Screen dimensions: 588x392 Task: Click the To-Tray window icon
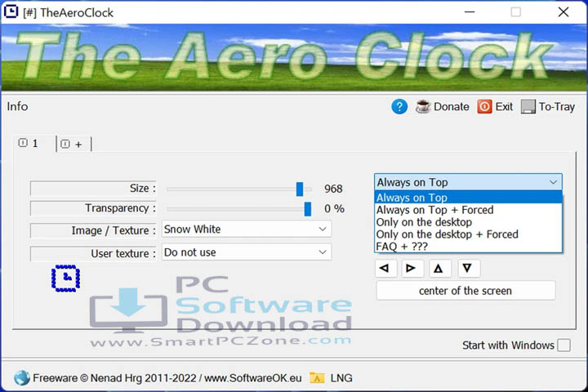(x=528, y=107)
